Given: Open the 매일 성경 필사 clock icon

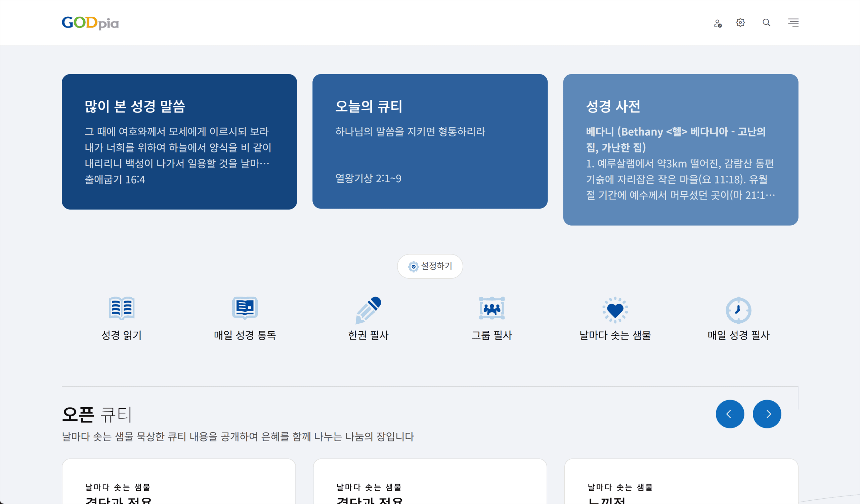Looking at the screenshot, I should coord(738,310).
